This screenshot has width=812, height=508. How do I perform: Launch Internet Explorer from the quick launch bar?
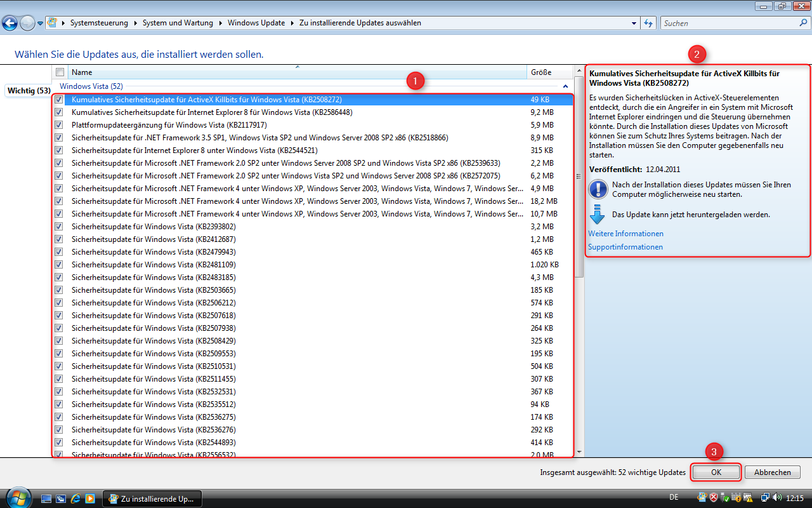click(x=75, y=498)
